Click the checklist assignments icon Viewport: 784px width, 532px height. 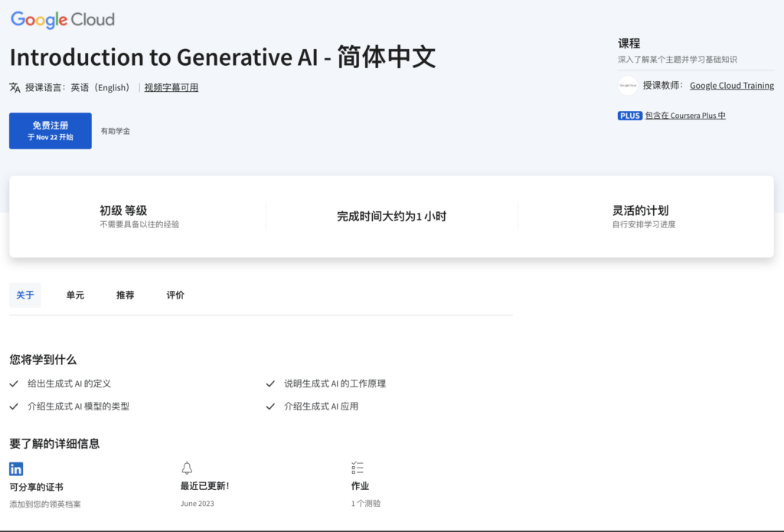coord(358,468)
